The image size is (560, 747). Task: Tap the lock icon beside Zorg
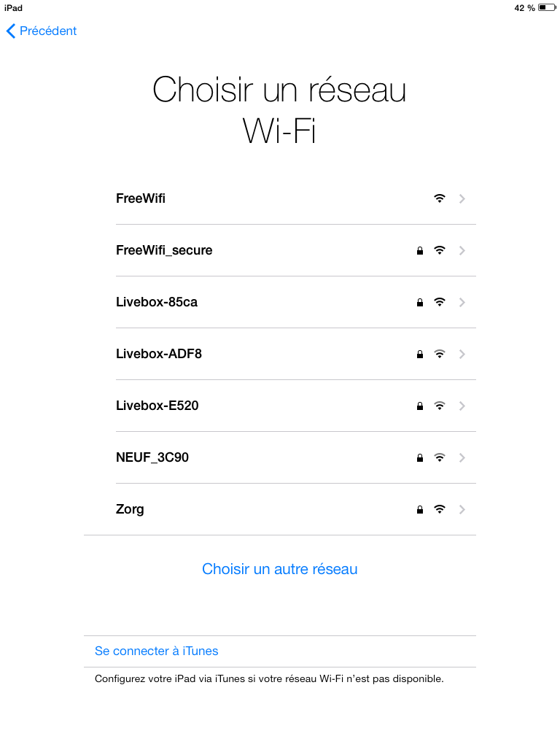tap(419, 510)
